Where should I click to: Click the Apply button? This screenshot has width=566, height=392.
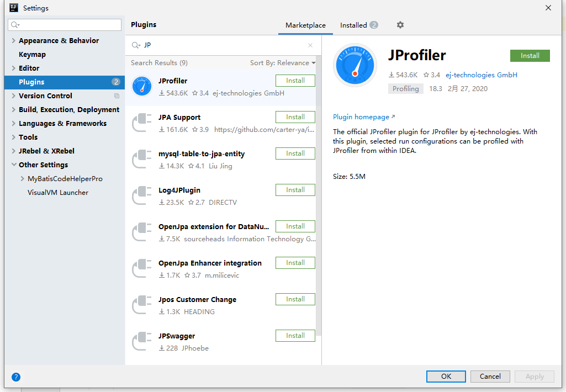point(535,376)
